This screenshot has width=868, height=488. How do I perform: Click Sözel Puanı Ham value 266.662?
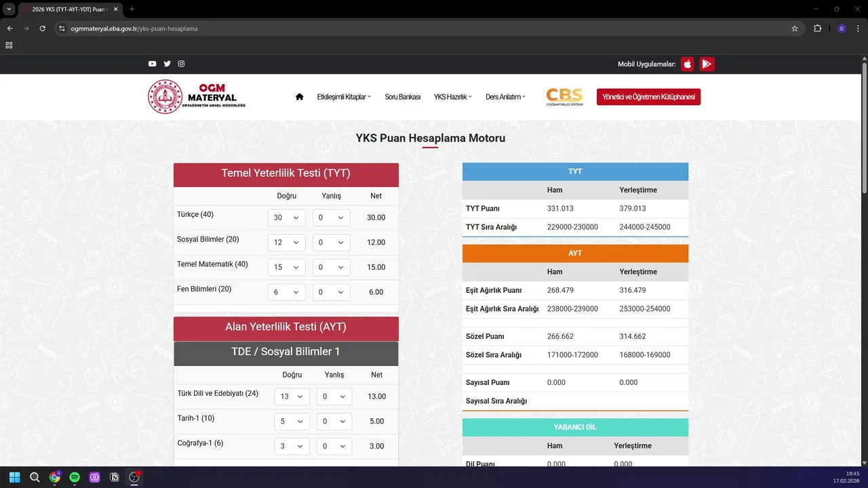tap(560, 336)
